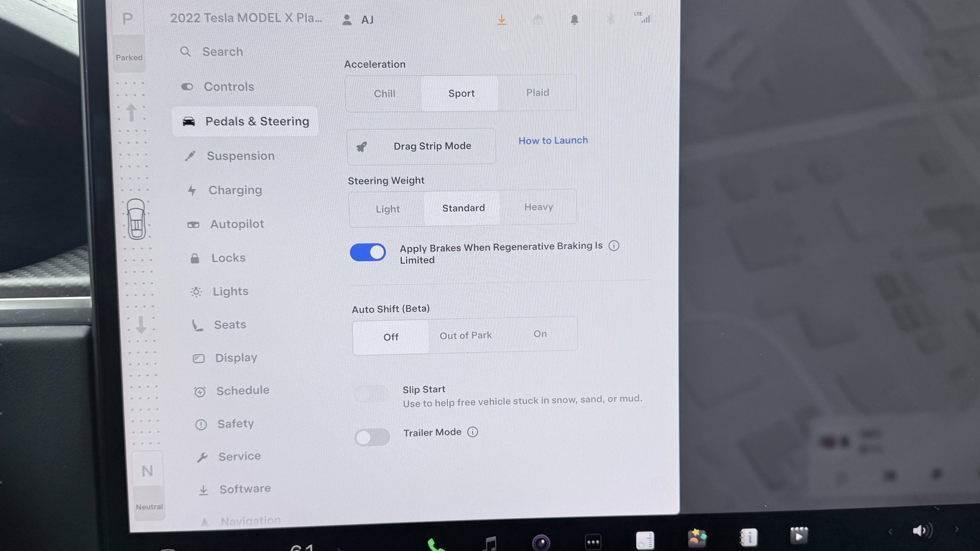This screenshot has width=980, height=551.
Task: Set Auto Shift to Off
Action: 391,337
